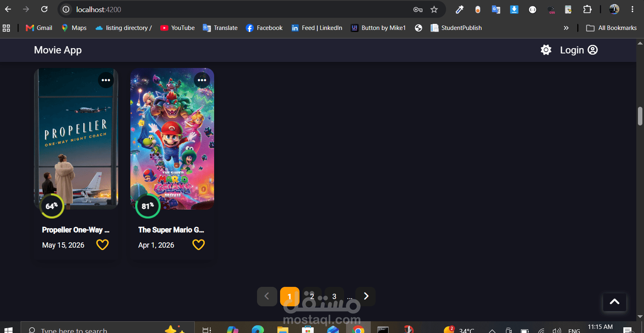Favorite Propeller One-Way with the heart
The image size is (644, 333).
click(x=102, y=245)
